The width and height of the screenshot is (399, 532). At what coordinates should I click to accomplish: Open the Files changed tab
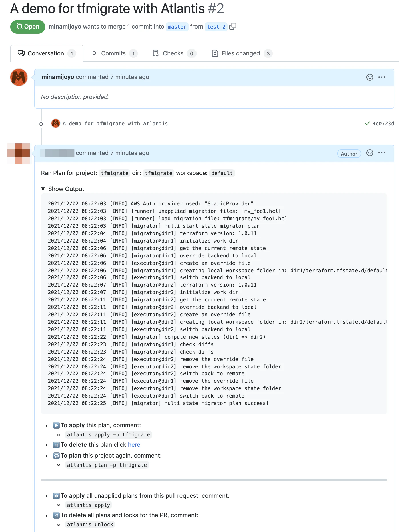coord(242,53)
